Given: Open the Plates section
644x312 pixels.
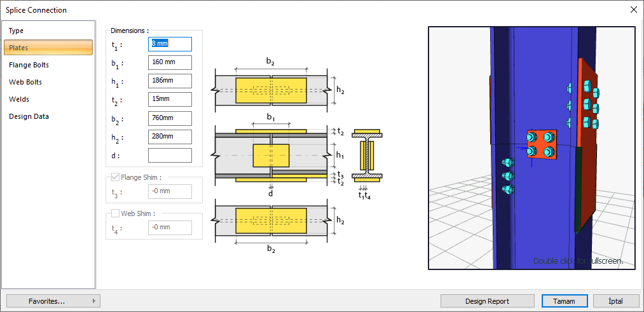Looking at the screenshot, I should point(18,48).
